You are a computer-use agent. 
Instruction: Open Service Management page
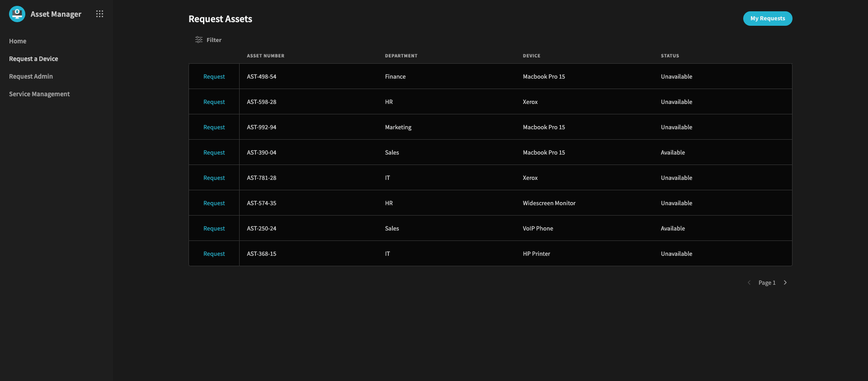point(39,94)
